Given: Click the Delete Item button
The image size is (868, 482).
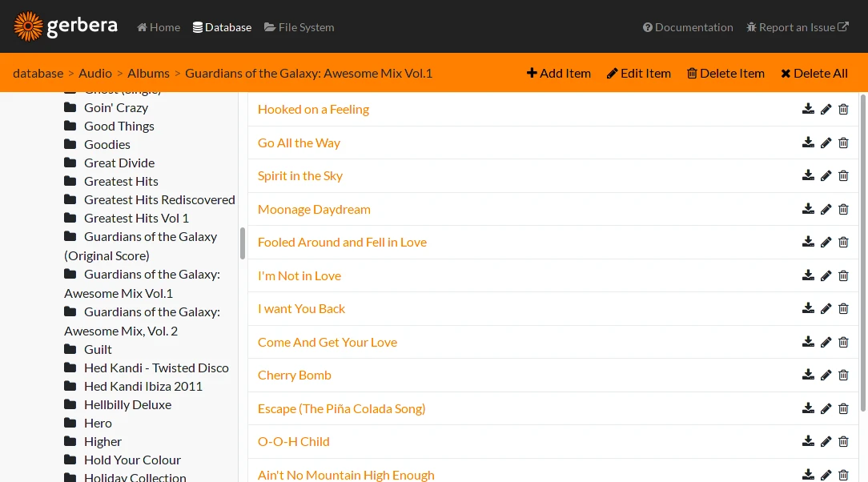Looking at the screenshot, I should 725,73.
